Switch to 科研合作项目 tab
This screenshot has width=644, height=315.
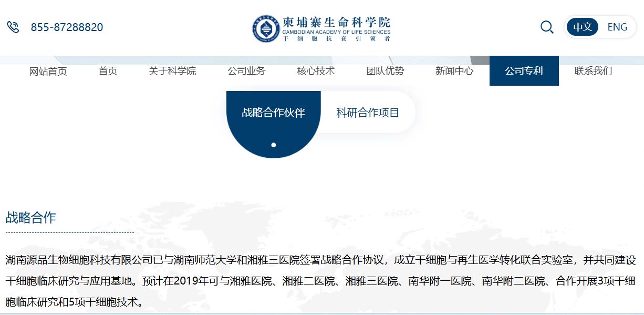point(368,113)
